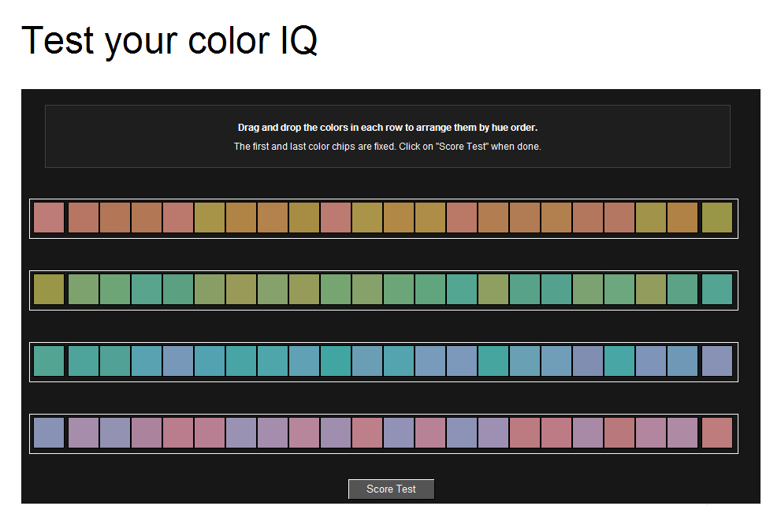Select the second-to-last chip in the first row

click(682, 218)
